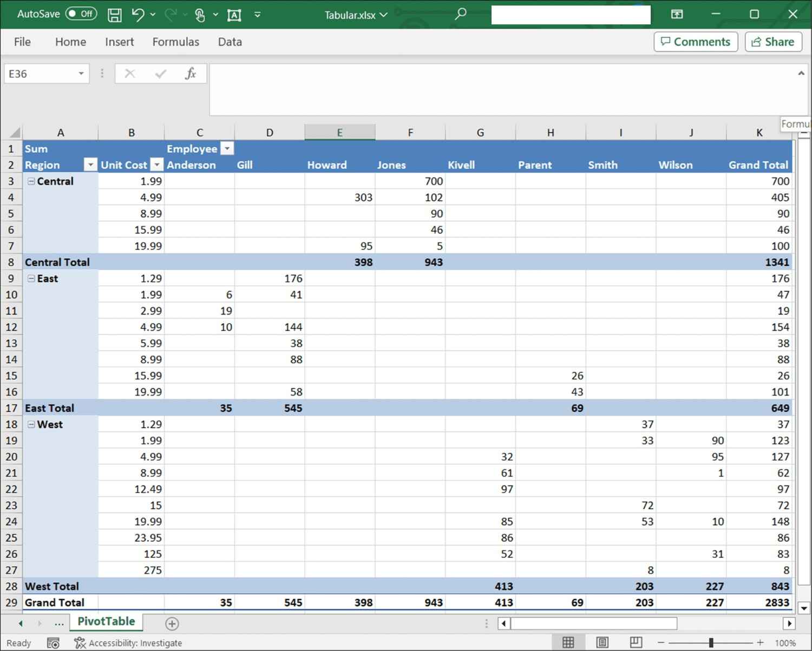Add a new sheet with plus button
This screenshot has height=651, width=812.
coord(172,623)
